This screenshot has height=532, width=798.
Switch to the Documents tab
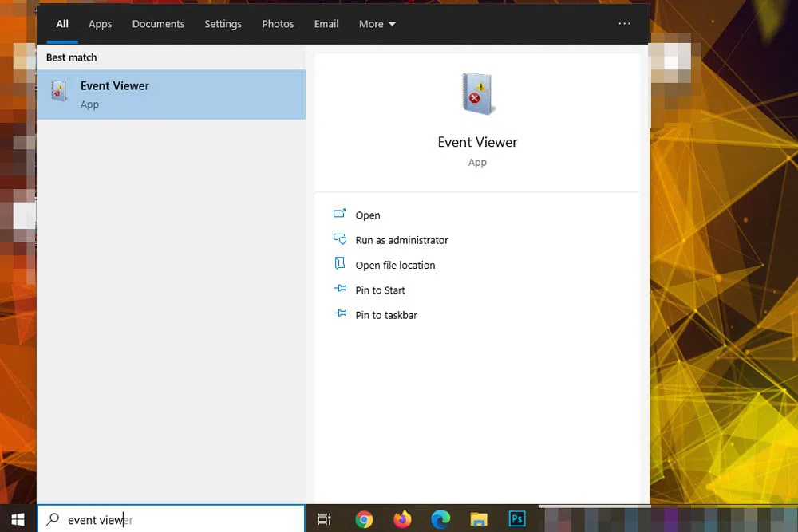(x=158, y=24)
